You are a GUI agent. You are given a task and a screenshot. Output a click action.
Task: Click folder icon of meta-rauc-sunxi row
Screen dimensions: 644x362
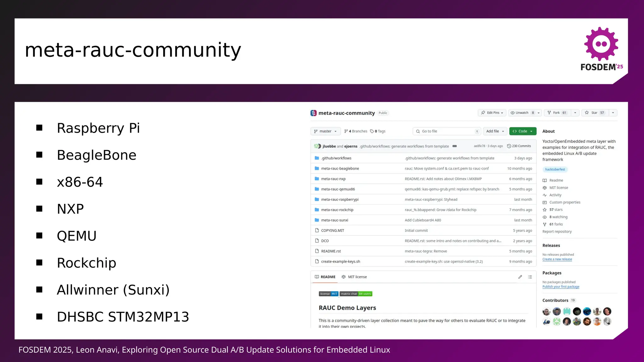click(x=317, y=220)
